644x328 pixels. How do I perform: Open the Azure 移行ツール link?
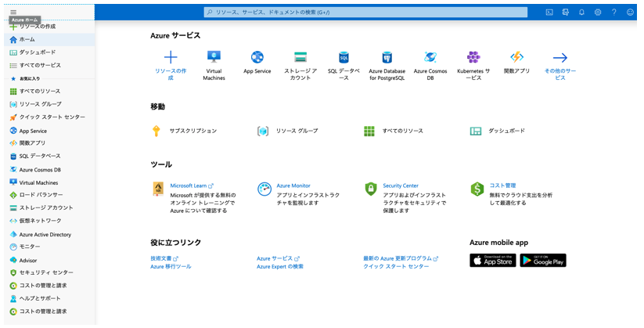[x=171, y=266]
